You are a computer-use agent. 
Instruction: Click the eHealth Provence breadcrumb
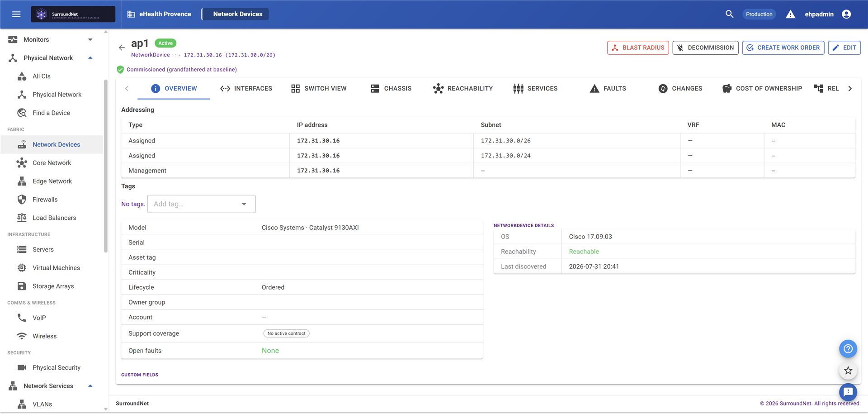coord(159,14)
